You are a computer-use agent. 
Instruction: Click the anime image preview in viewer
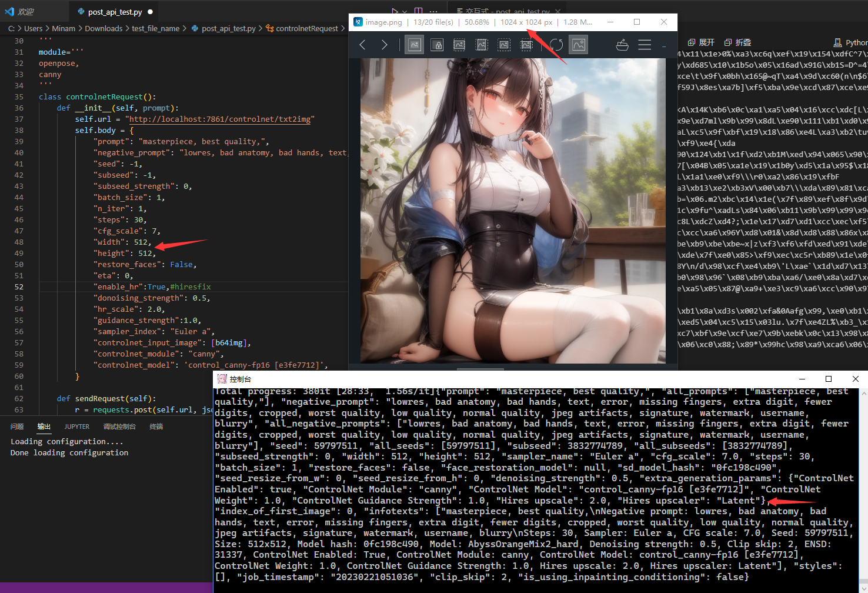(513, 210)
